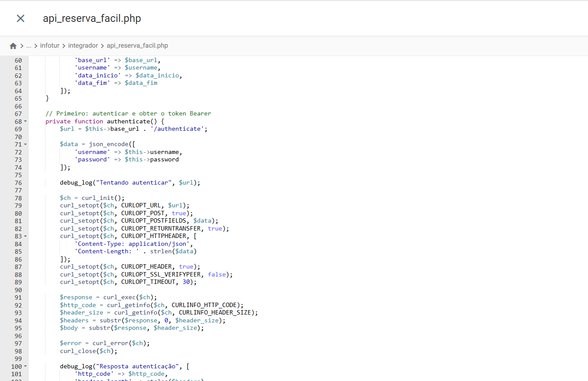588x381 pixels.
Task: Select api_reserva_facil.php in the breadcrumb path
Action: click(x=137, y=45)
